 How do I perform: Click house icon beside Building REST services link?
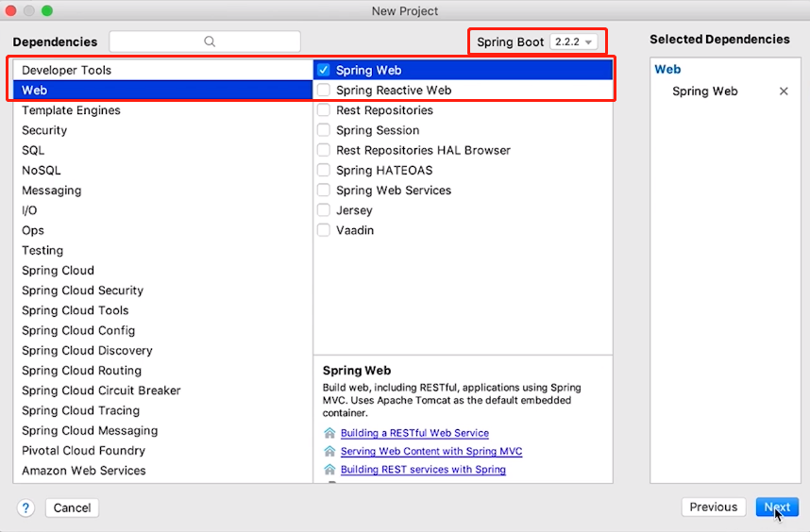pyautogui.click(x=329, y=469)
